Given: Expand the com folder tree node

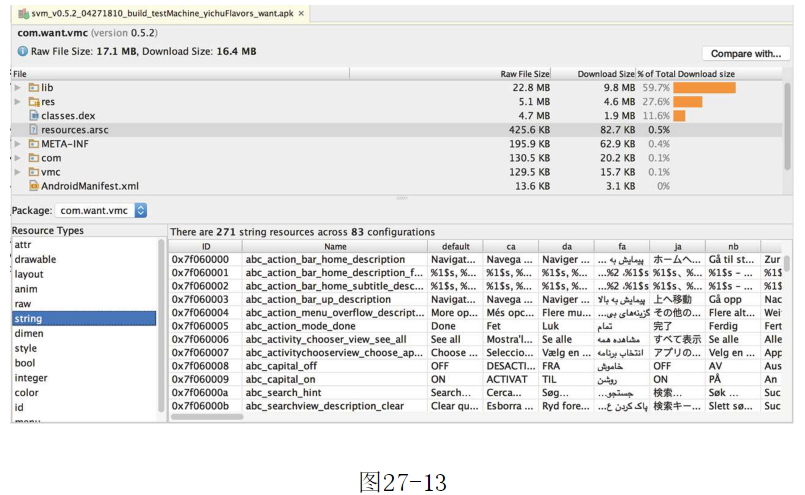Looking at the screenshot, I should [18, 158].
